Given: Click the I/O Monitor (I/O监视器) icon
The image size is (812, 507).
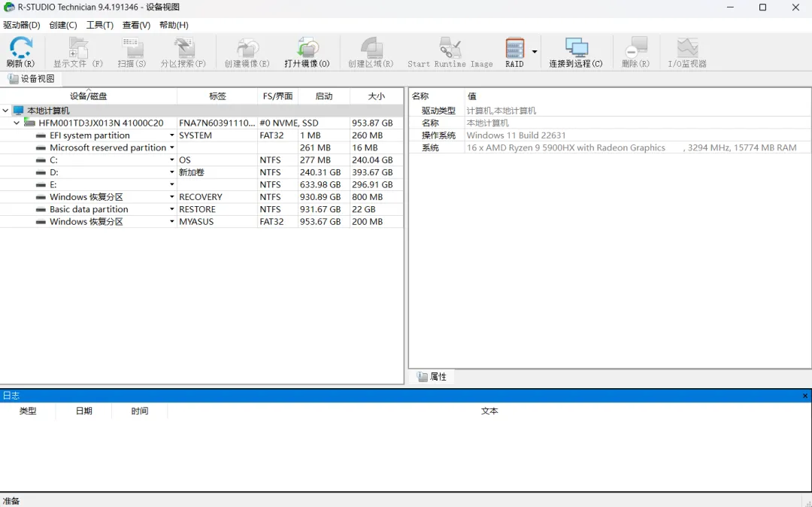Looking at the screenshot, I should click(687, 47).
